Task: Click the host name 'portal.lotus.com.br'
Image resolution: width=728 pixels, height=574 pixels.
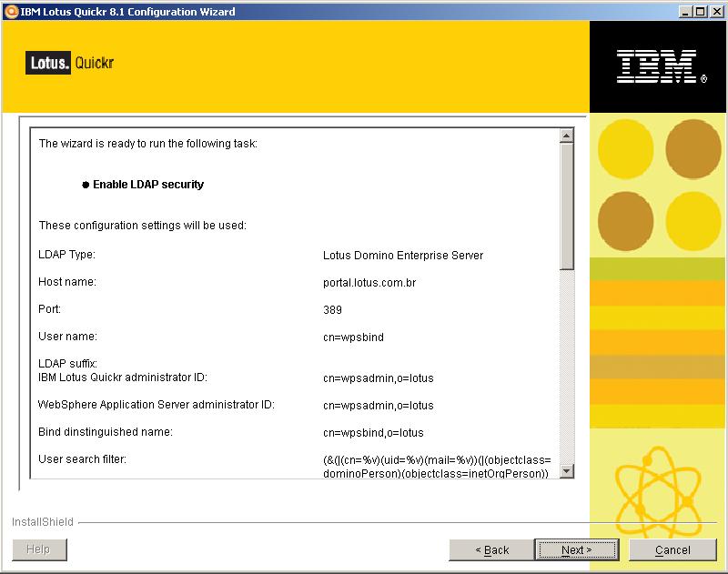Action: [x=369, y=283]
